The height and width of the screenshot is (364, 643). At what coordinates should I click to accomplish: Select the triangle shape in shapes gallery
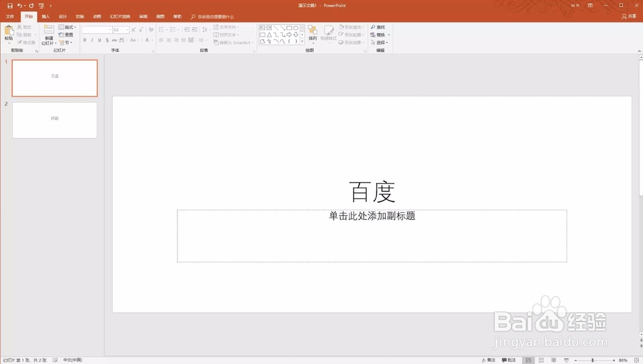click(269, 35)
